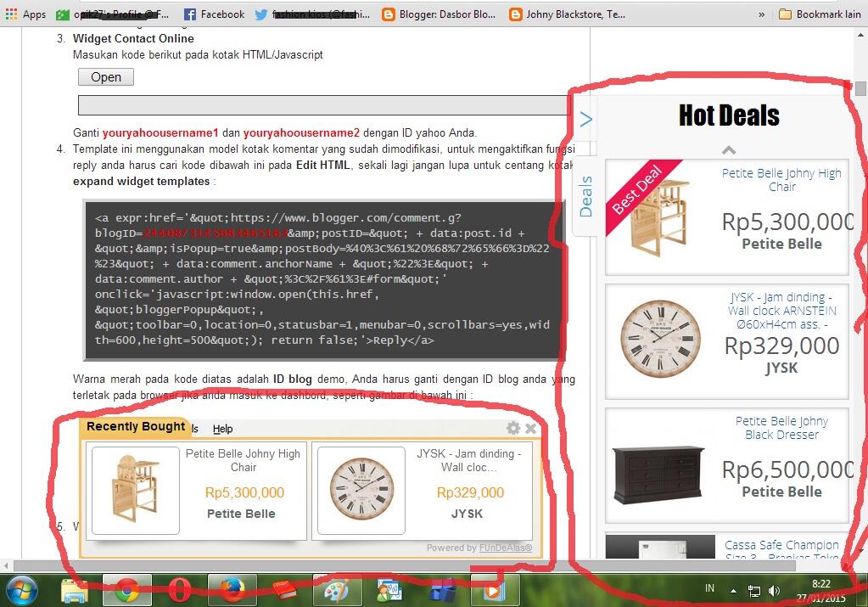Select the vertical Deals tab

pyautogui.click(x=585, y=197)
